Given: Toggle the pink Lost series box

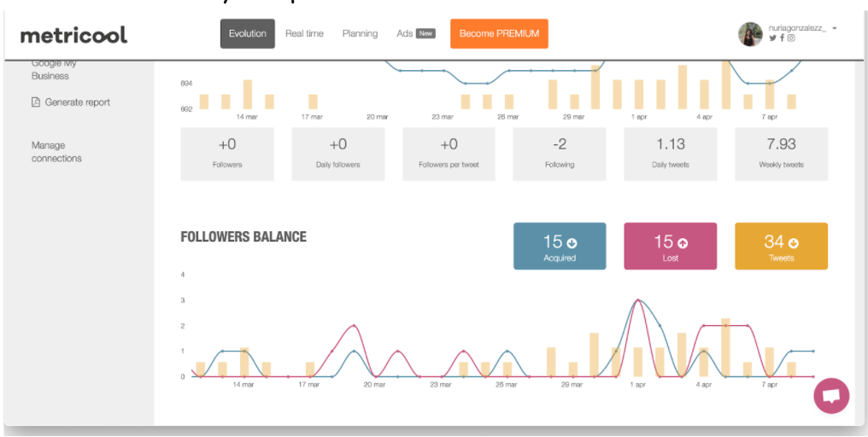Looking at the screenshot, I should (671, 246).
